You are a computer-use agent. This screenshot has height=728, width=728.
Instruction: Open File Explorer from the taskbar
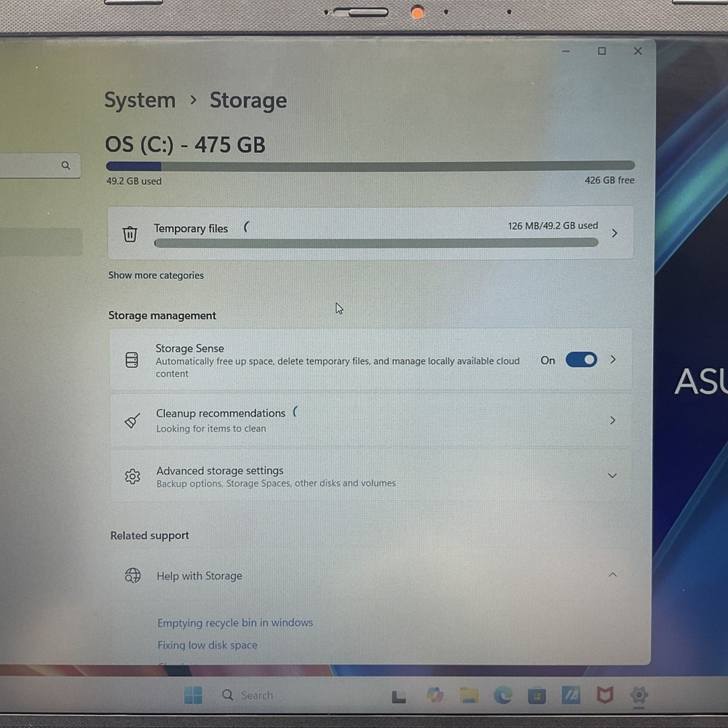pyautogui.click(x=469, y=695)
